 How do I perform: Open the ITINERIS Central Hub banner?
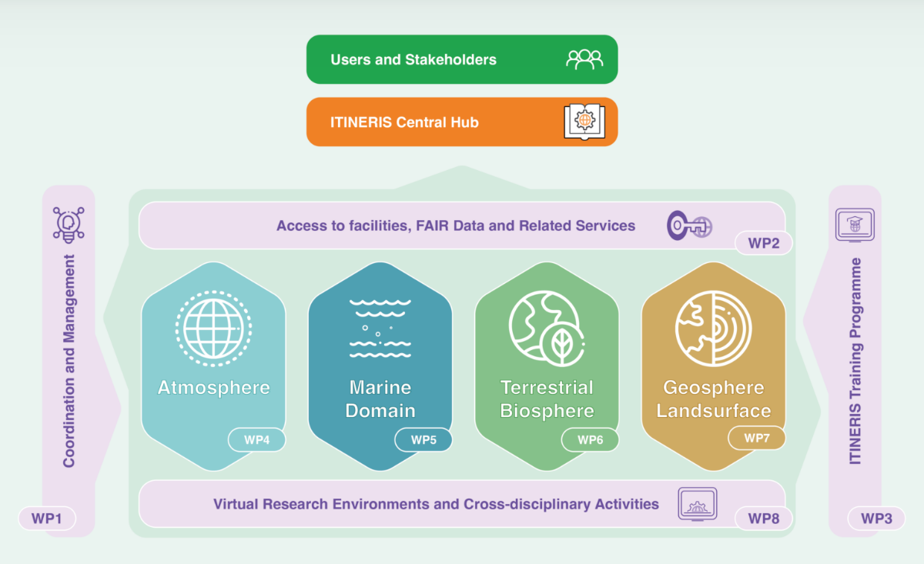coord(462,122)
